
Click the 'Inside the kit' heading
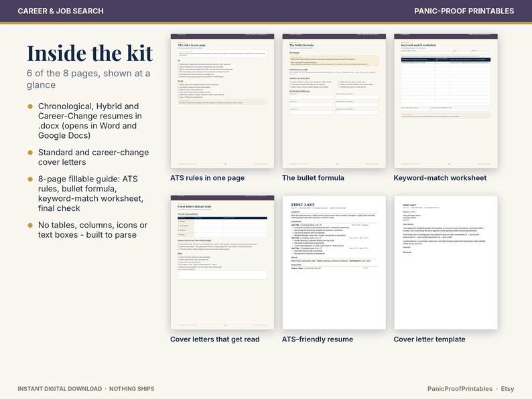click(90, 54)
